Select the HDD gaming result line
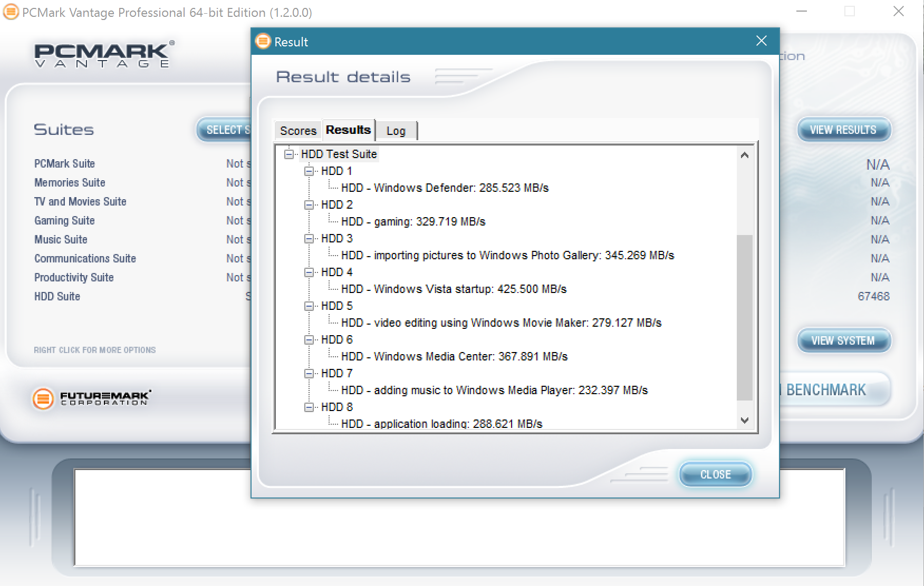924x586 pixels. pyautogui.click(x=413, y=222)
